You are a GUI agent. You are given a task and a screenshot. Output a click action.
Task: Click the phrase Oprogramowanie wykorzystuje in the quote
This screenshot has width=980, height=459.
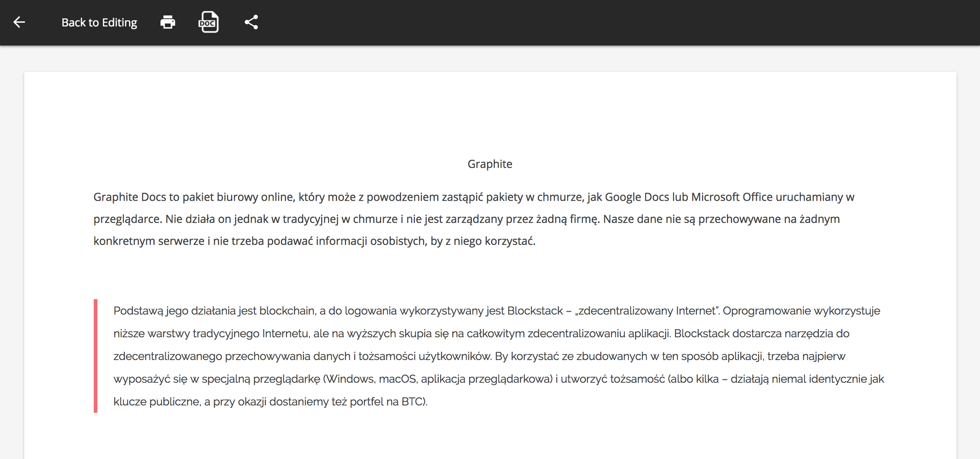[x=801, y=311]
